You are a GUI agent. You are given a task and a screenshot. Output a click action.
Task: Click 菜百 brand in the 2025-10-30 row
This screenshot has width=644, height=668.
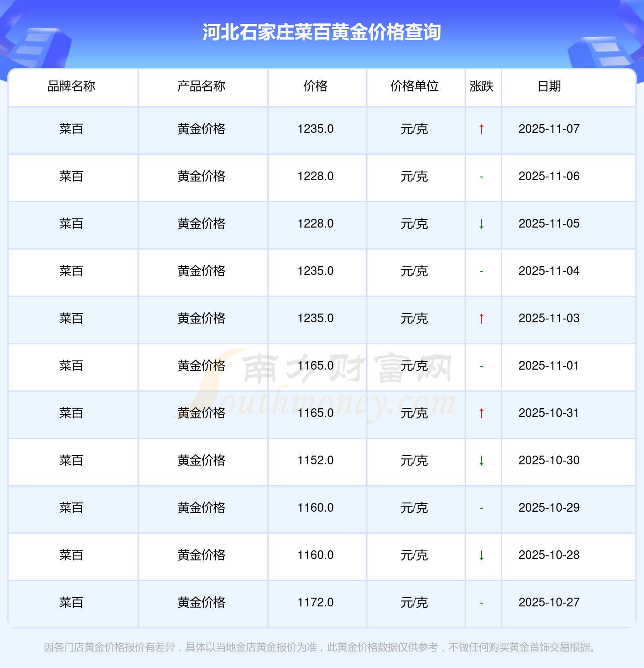(x=71, y=461)
